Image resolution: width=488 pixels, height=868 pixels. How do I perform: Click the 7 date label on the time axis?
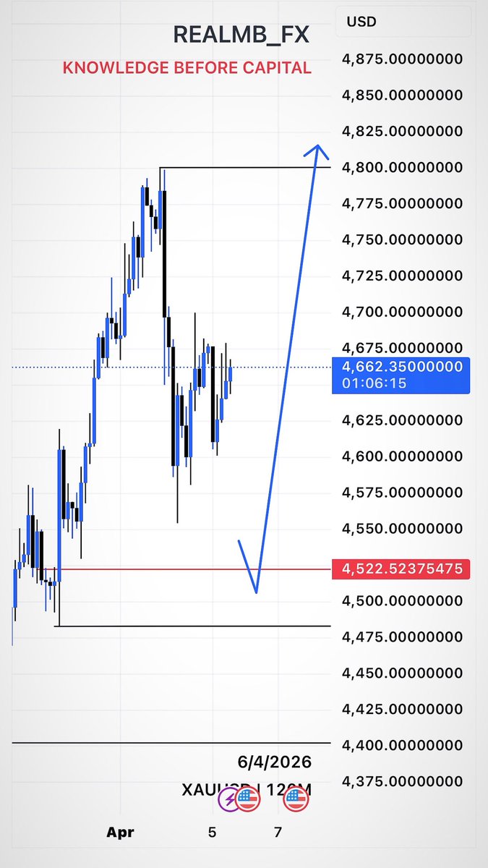coord(278,833)
